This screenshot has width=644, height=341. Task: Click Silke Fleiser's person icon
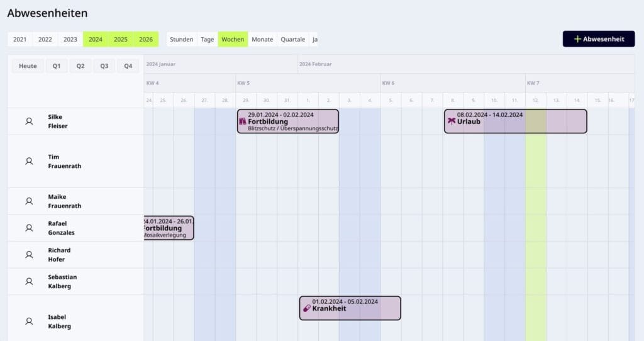[29, 121]
